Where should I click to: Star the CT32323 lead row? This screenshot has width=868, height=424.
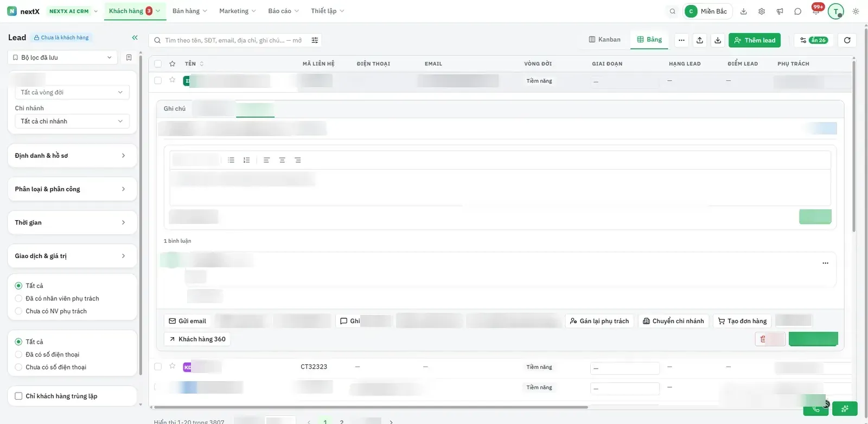pyautogui.click(x=172, y=366)
